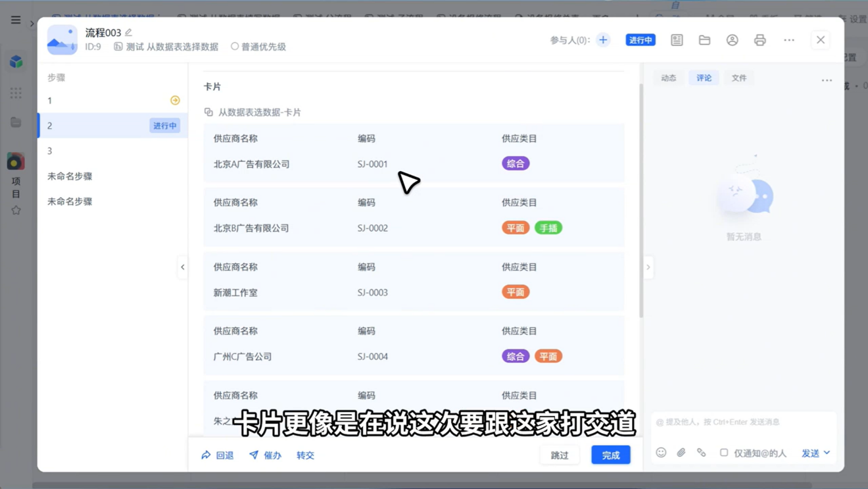
Task: Click the card list vertical scrollbar
Action: pyautogui.click(x=641, y=201)
